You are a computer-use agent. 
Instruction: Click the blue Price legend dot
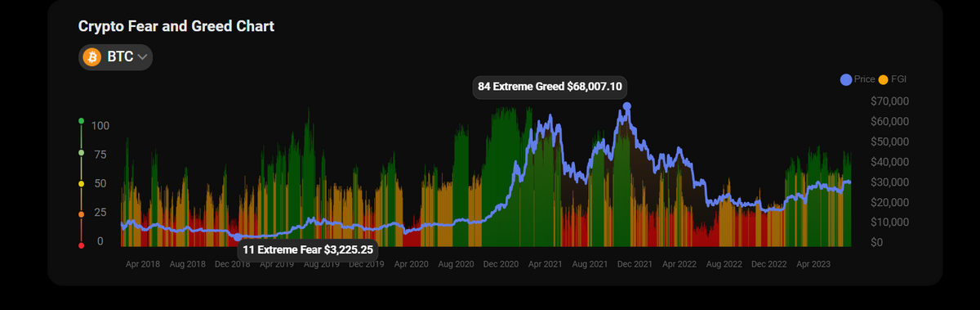pos(846,79)
